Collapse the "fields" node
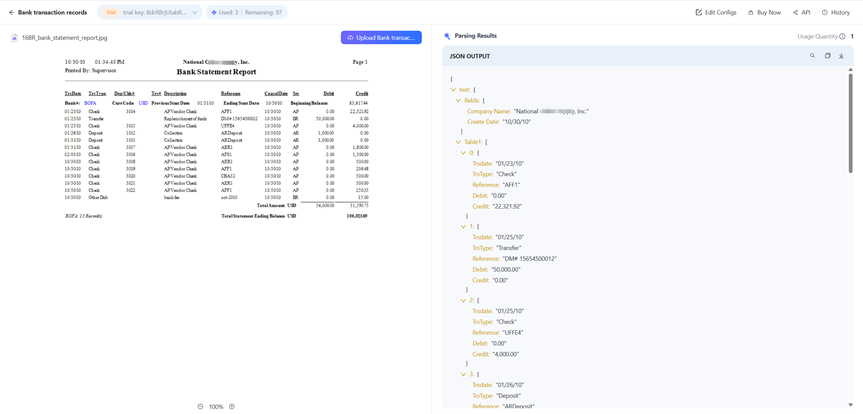Viewport: 863px width, 414px height. (x=458, y=101)
